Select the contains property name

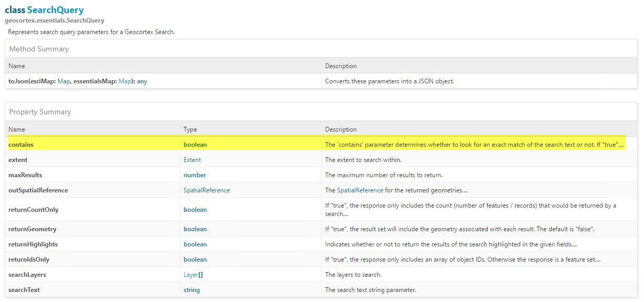pyautogui.click(x=21, y=144)
